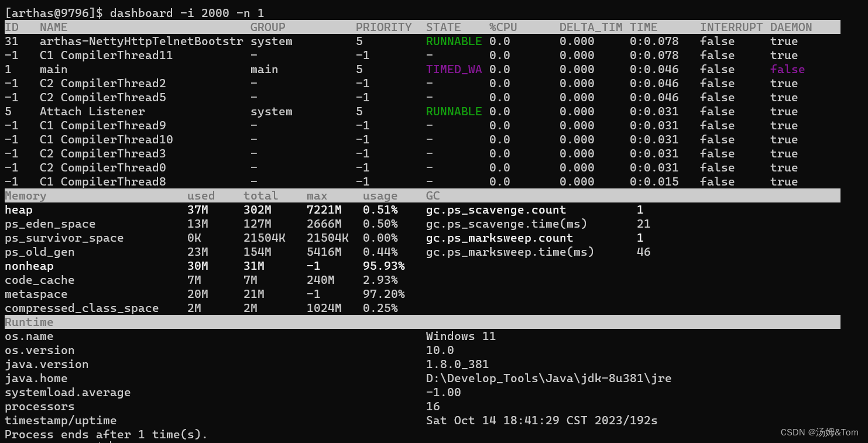Image resolution: width=868 pixels, height=443 pixels.
Task: Click the TIMED_WA state of the main thread
Action: point(453,69)
